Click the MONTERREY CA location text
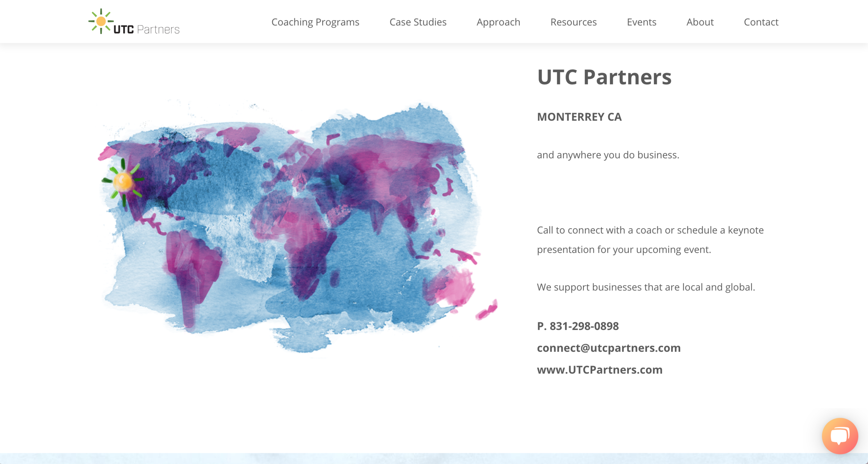Image resolution: width=868 pixels, height=464 pixels. [x=579, y=117]
